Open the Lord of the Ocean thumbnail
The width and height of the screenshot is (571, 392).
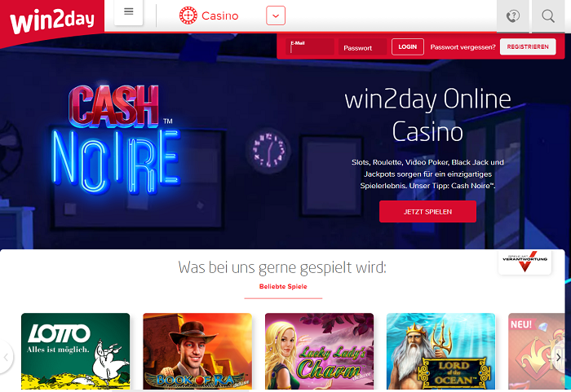441,351
